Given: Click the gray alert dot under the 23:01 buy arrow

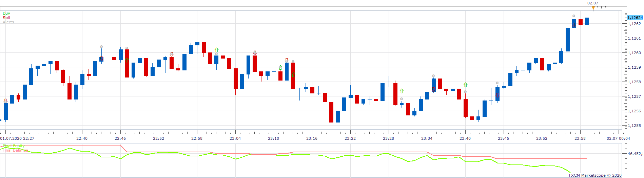Looking at the screenshot, I should point(216,54).
